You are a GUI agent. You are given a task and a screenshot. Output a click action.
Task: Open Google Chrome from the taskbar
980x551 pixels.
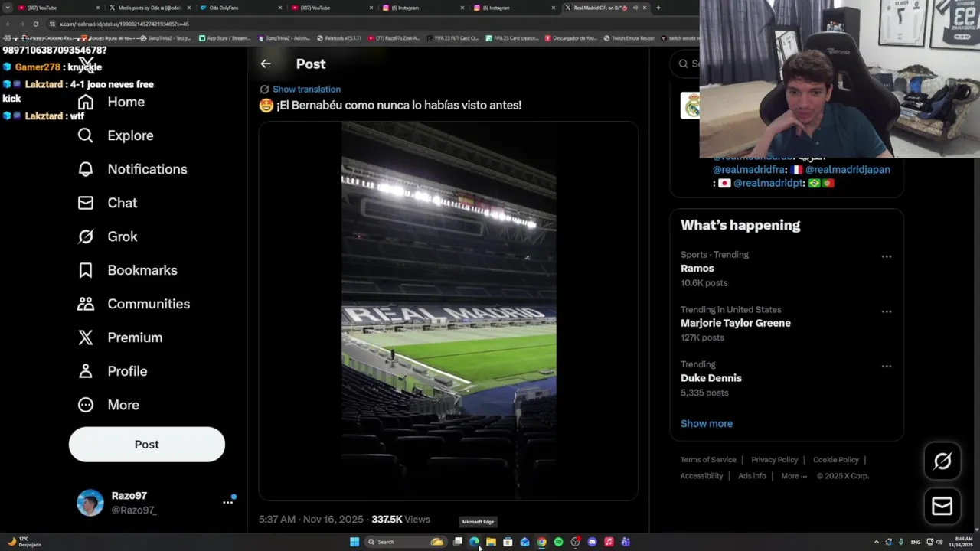click(541, 542)
